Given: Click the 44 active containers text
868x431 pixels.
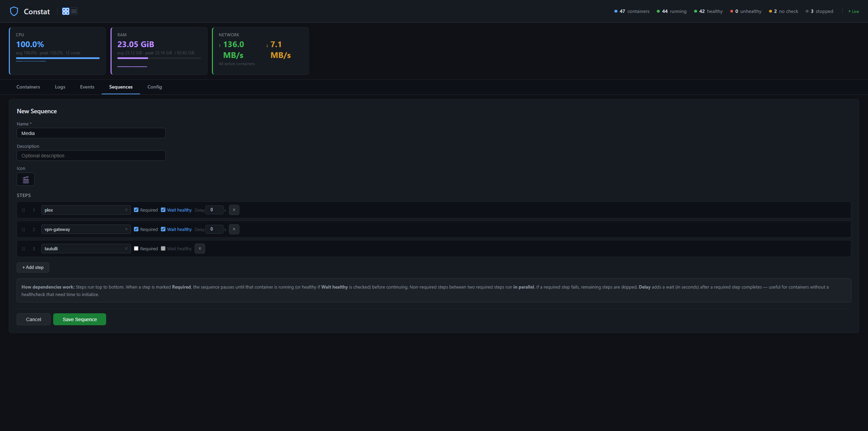Looking at the screenshot, I should (237, 64).
